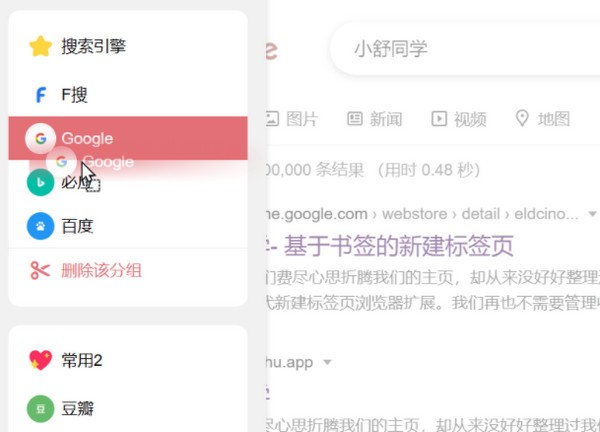
Task: Open the 搜索引擎 group title
Action: (x=93, y=46)
